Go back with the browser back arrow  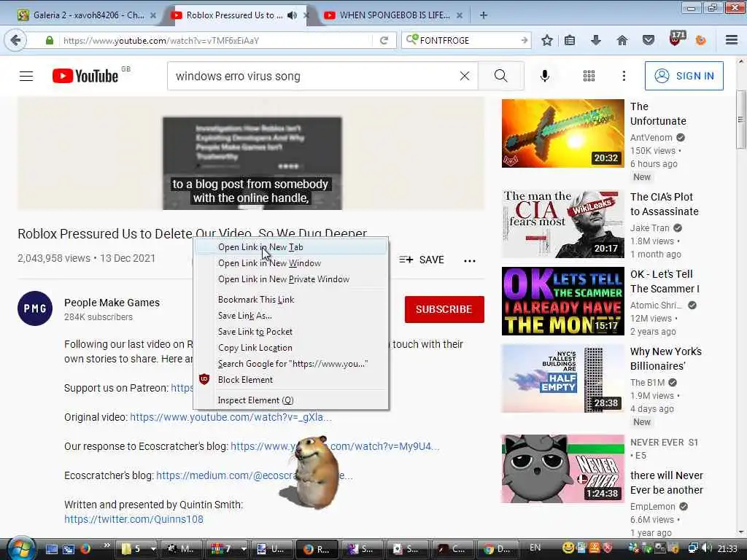point(16,41)
